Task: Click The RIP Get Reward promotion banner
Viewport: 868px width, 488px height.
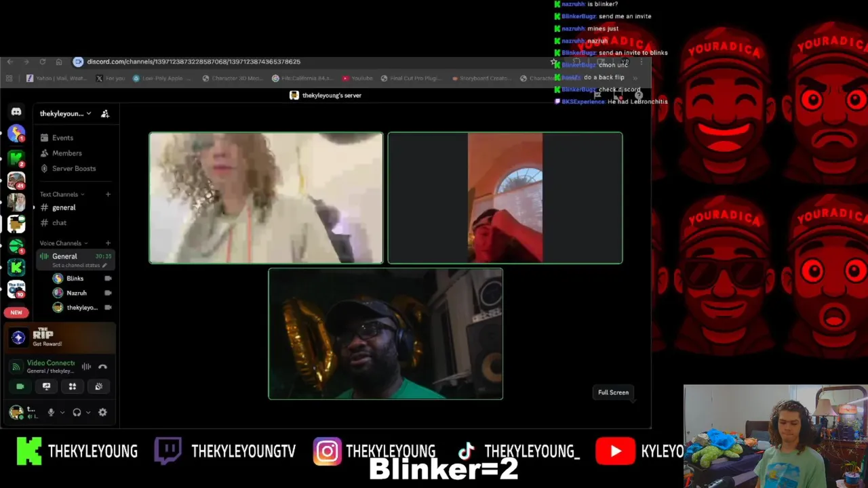Action: [60, 337]
